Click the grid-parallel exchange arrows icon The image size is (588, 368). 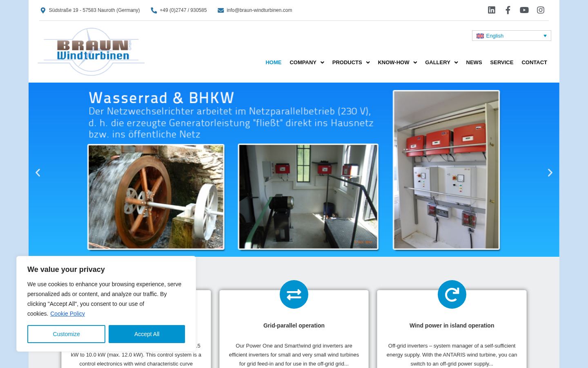[x=294, y=294]
